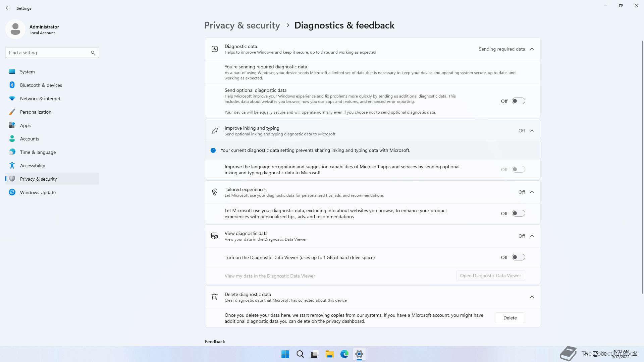Select Windows Update in sidebar

(52, 192)
